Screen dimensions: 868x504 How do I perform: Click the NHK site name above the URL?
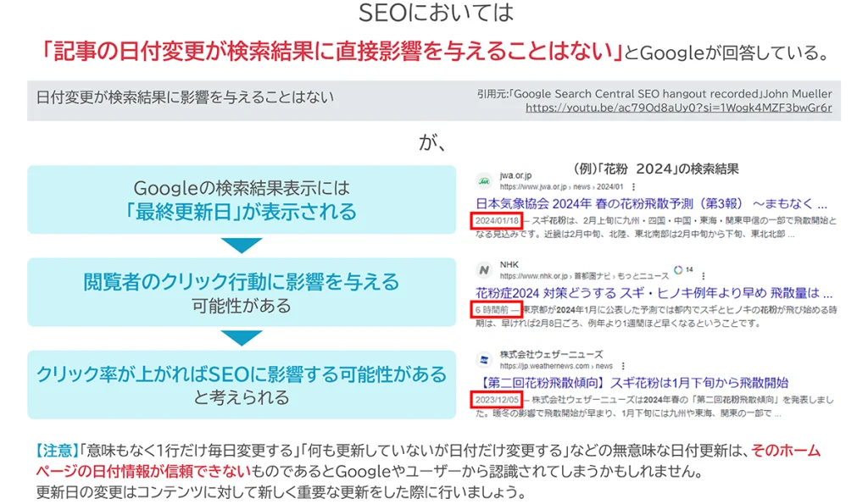pyautogui.click(x=509, y=264)
